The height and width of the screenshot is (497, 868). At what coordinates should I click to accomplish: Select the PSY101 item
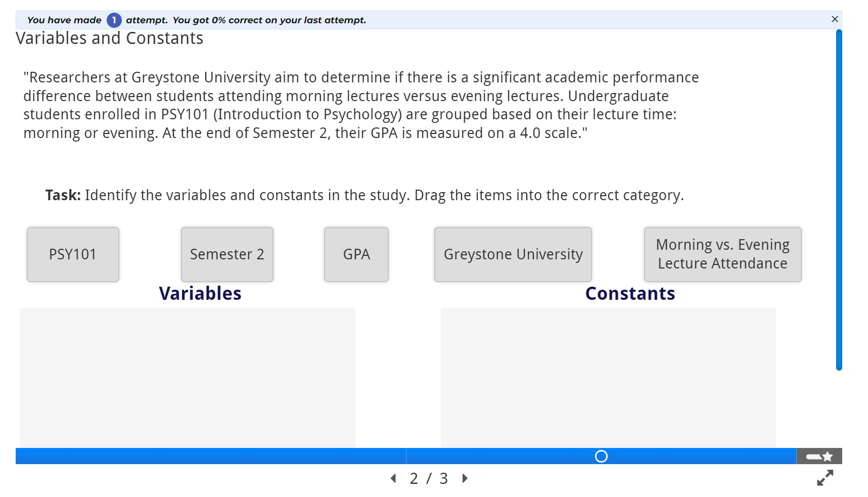[x=73, y=254]
